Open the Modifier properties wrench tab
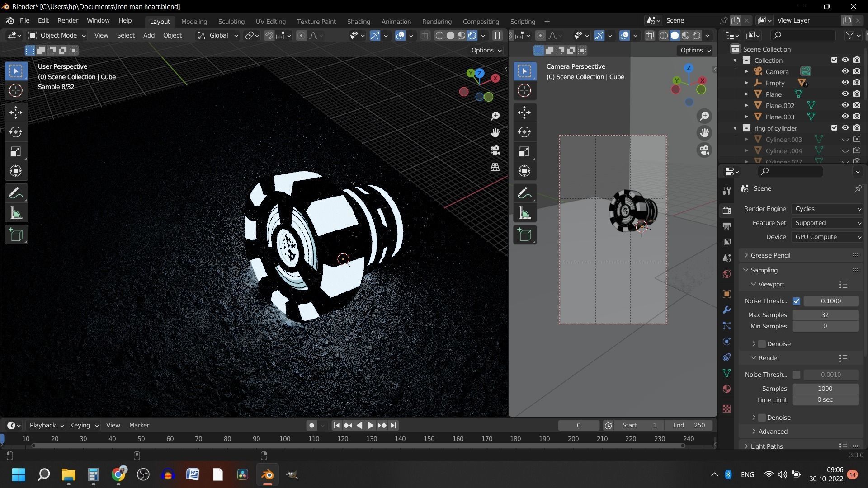The width and height of the screenshot is (868, 488). click(727, 310)
